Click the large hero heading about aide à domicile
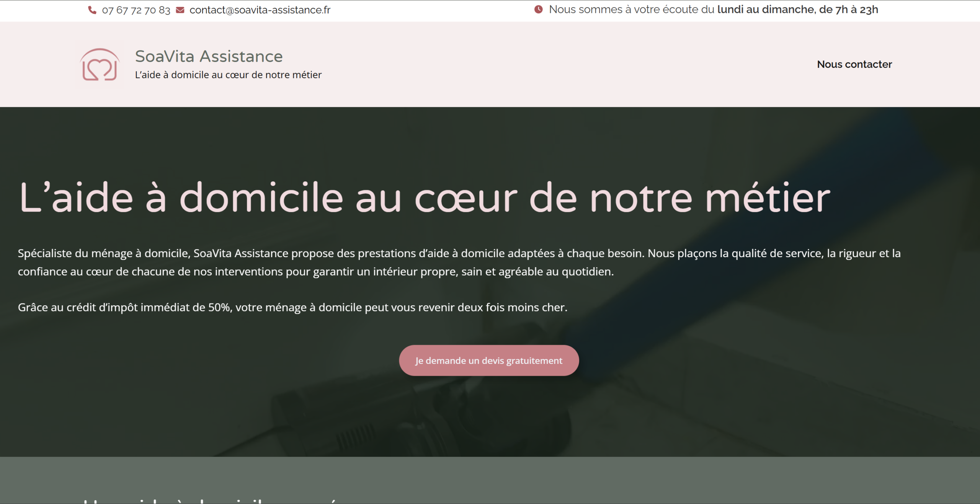The image size is (980, 504). [425, 197]
